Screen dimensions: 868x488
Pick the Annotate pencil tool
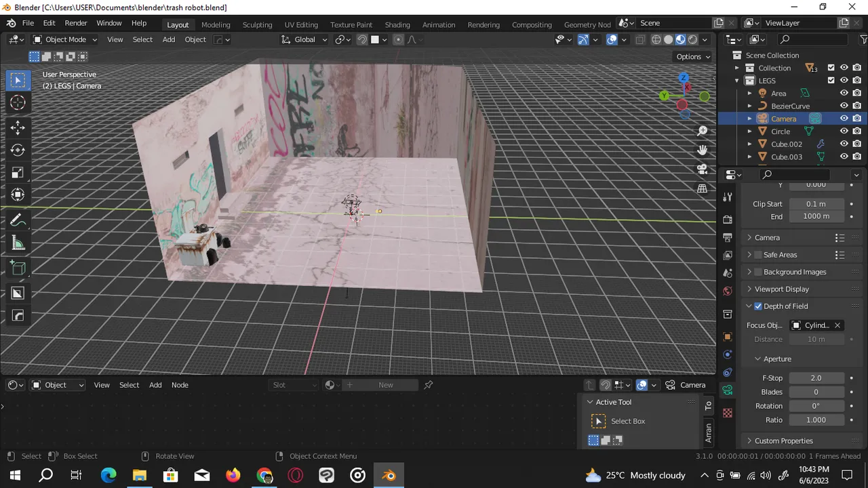[18, 220]
